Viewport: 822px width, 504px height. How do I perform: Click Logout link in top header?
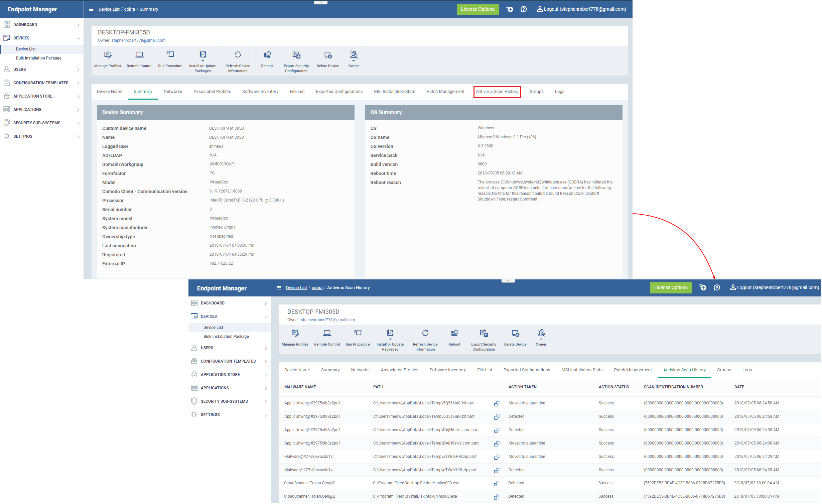582,9
